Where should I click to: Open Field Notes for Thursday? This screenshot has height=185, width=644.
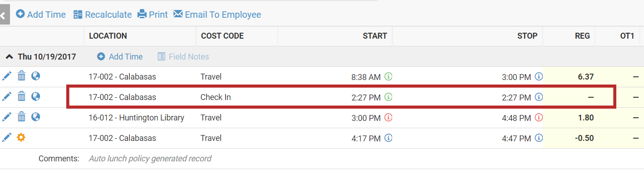tap(183, 57)
